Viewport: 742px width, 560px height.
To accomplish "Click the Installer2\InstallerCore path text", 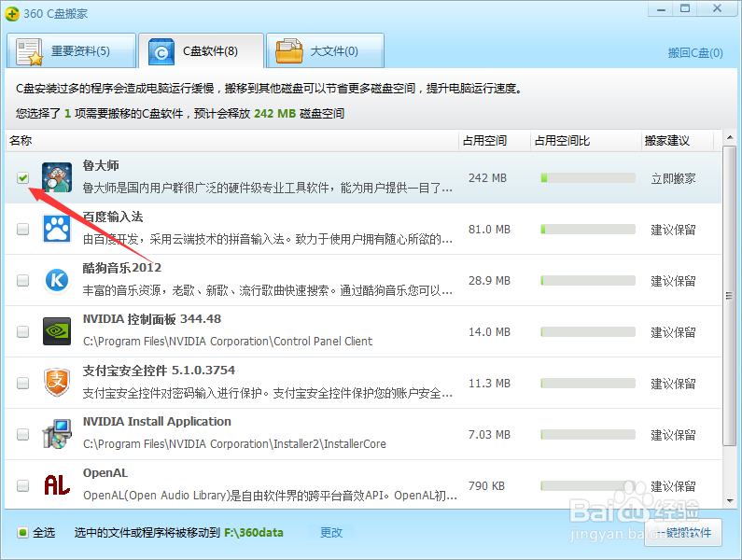I will [x=234, y=444].
